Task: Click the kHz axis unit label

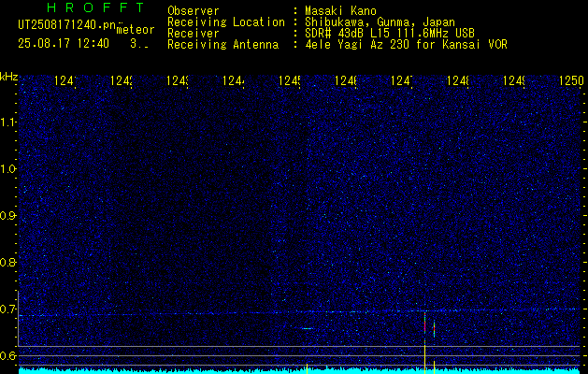Action: click(9, 78)
